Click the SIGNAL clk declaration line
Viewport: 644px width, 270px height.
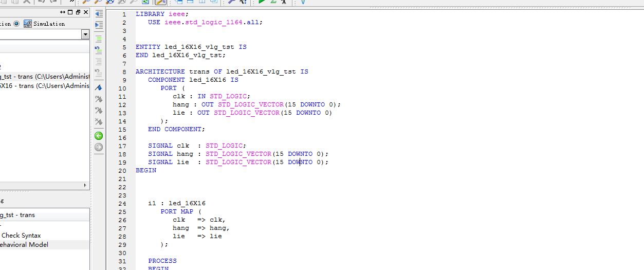pyautogui.click(x=197, y=146)
